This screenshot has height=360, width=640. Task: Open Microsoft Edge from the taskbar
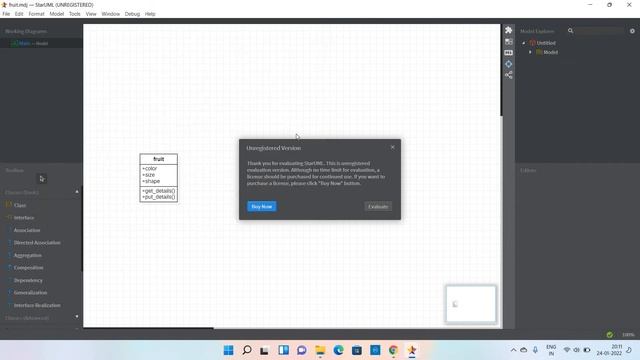tap(338, 350)
